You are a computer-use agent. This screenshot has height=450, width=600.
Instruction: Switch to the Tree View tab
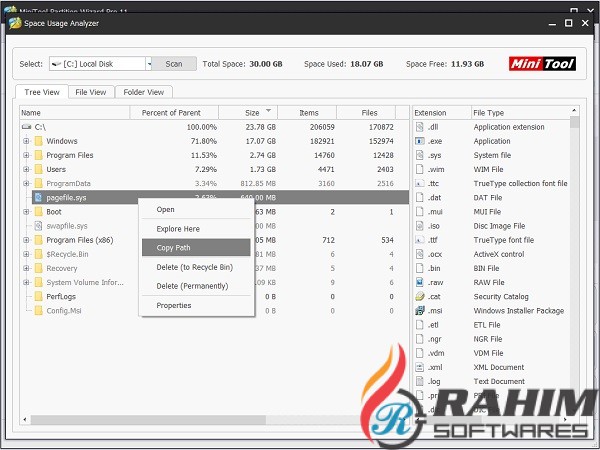42,92
